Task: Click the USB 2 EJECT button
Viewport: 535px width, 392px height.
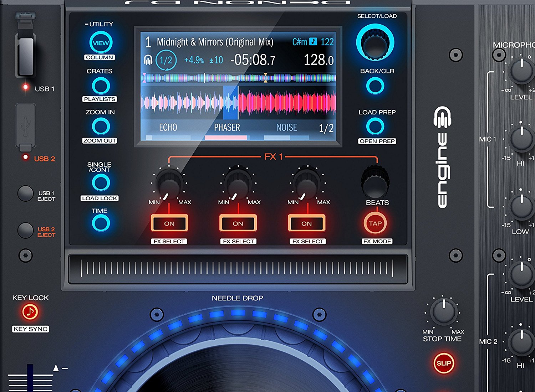Action: 25,230
